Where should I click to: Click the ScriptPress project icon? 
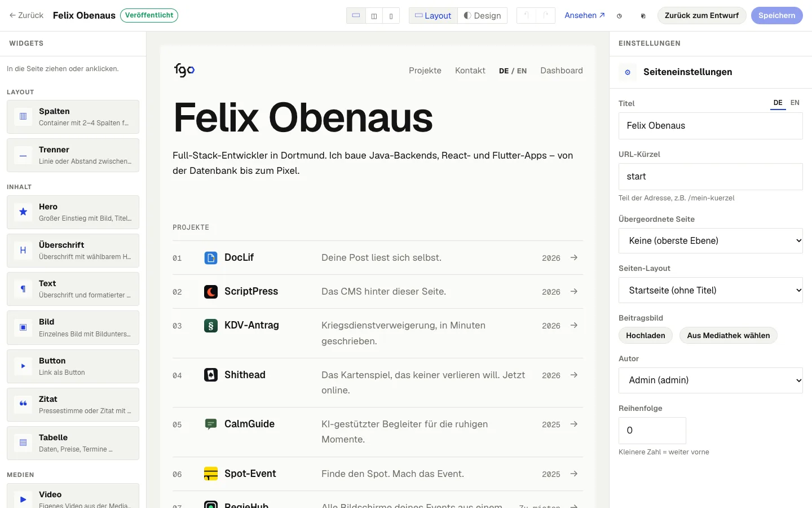click(211, 292)
